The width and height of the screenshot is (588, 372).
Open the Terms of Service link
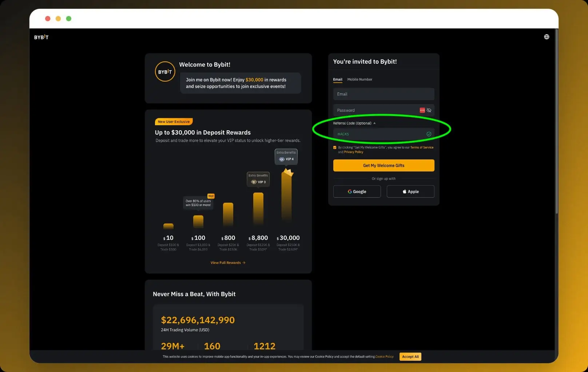tap(422, 147)
